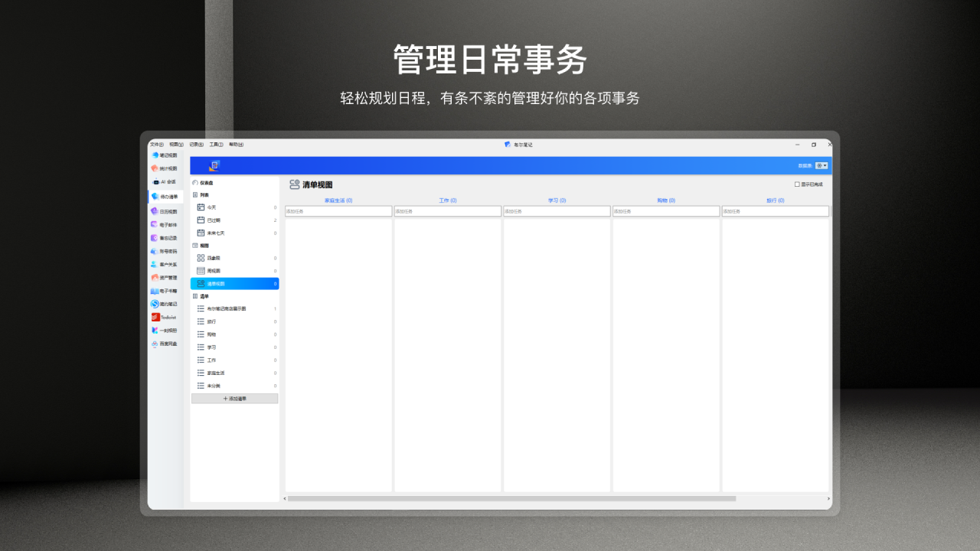Select the 日历视图 sidebar icon

(x=165, y=210)
